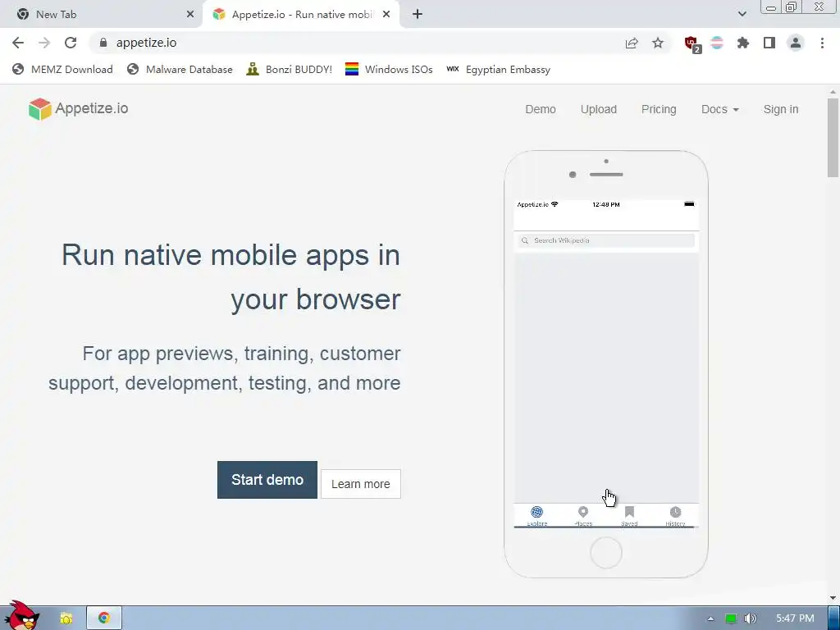Close the New Tab tab

190,15
